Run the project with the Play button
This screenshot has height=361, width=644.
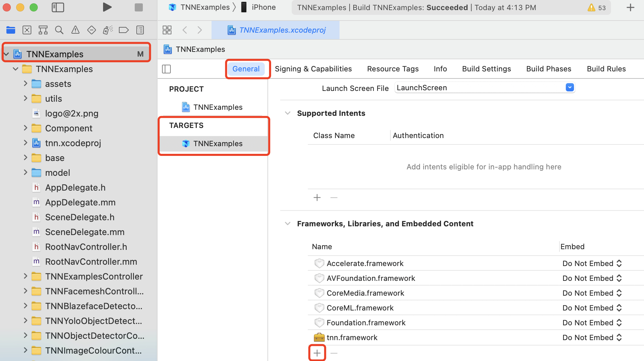[107, 7]
